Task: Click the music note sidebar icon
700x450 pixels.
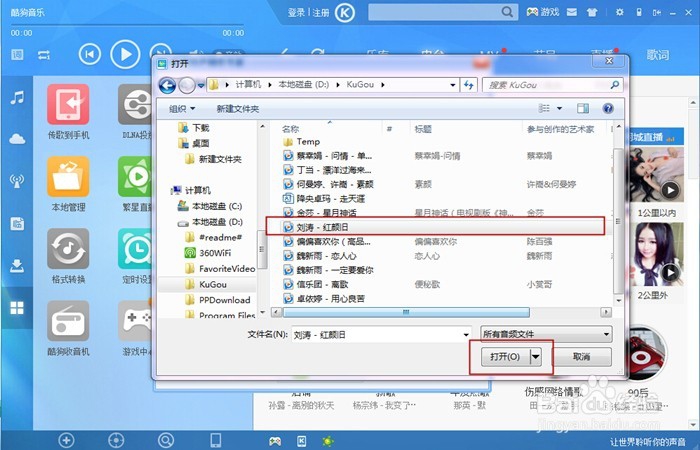Action: 17,97
